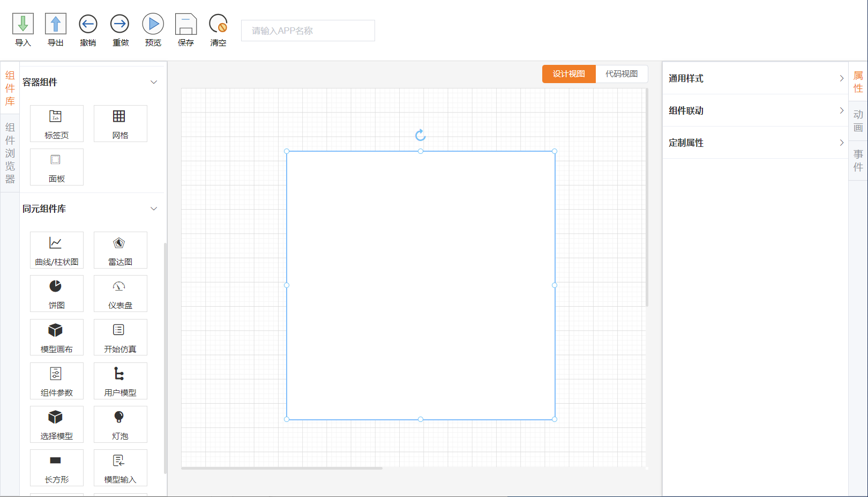
Task: Click the 容器组件 heading text
Action: click(x=40, y=82)
